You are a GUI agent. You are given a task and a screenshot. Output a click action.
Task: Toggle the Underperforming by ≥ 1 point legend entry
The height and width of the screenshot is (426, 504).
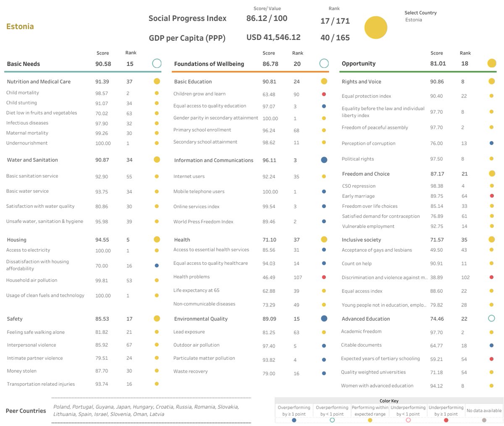446,410
